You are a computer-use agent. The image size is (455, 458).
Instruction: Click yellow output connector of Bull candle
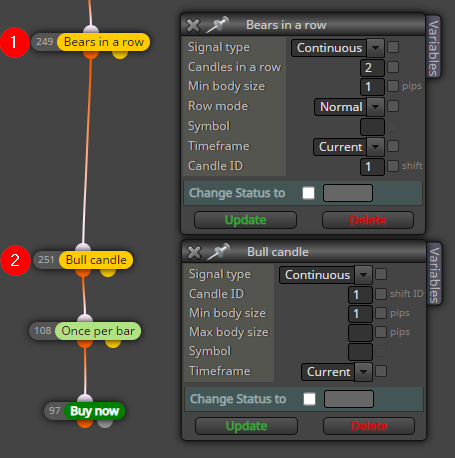pos(108,272)
